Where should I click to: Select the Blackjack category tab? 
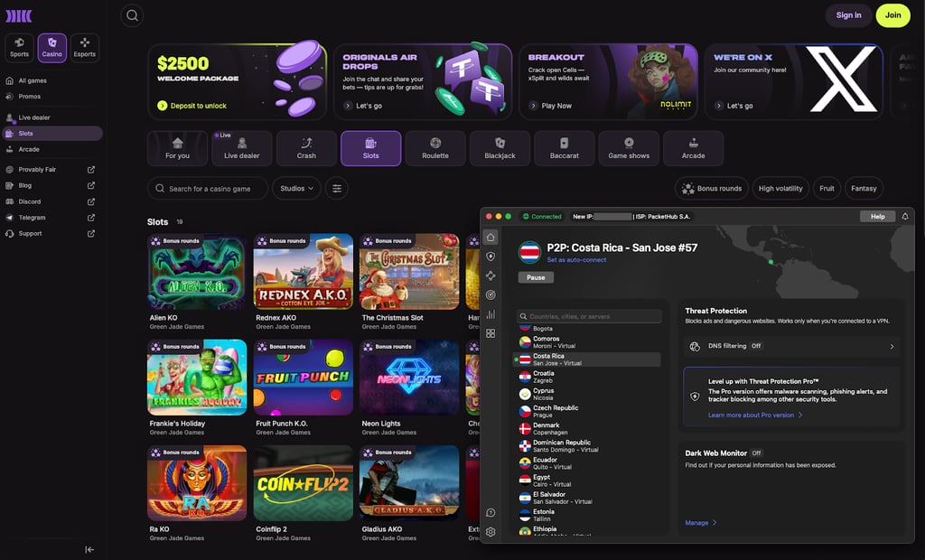pyautogui.click(x=500, y=148)
